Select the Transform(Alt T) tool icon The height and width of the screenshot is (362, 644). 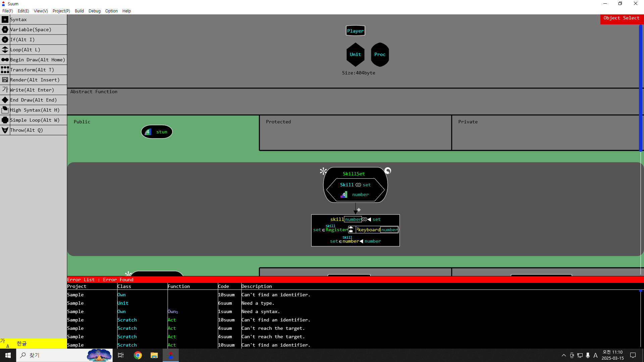pos(5,70)
